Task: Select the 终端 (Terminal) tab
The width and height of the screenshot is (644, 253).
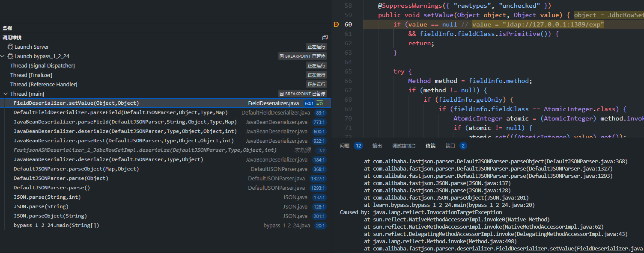Action: coord(430,146)
